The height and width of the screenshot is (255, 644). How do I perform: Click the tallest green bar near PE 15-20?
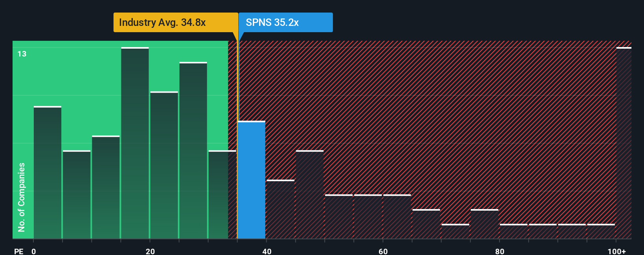(135, 143)
